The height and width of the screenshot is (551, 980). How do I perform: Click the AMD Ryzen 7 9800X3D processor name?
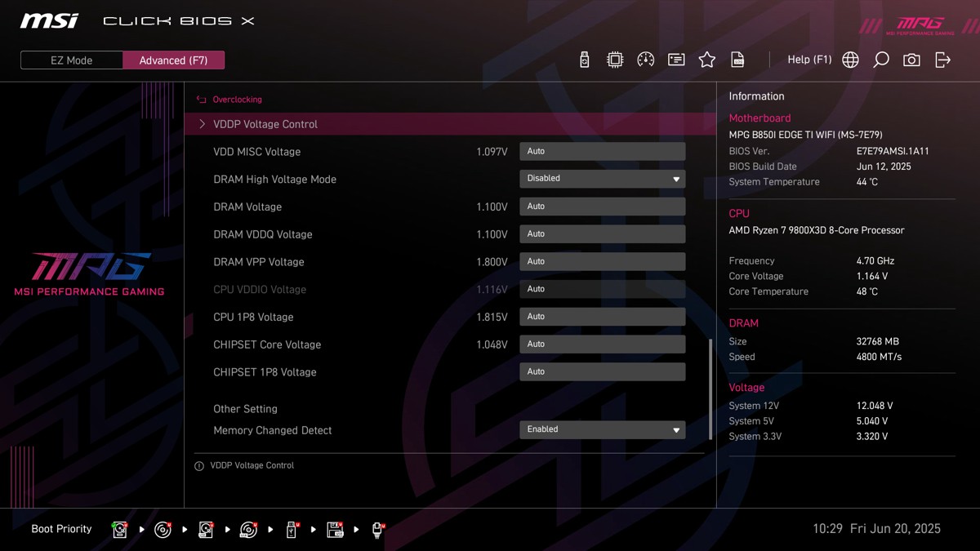tap(817, 230)
